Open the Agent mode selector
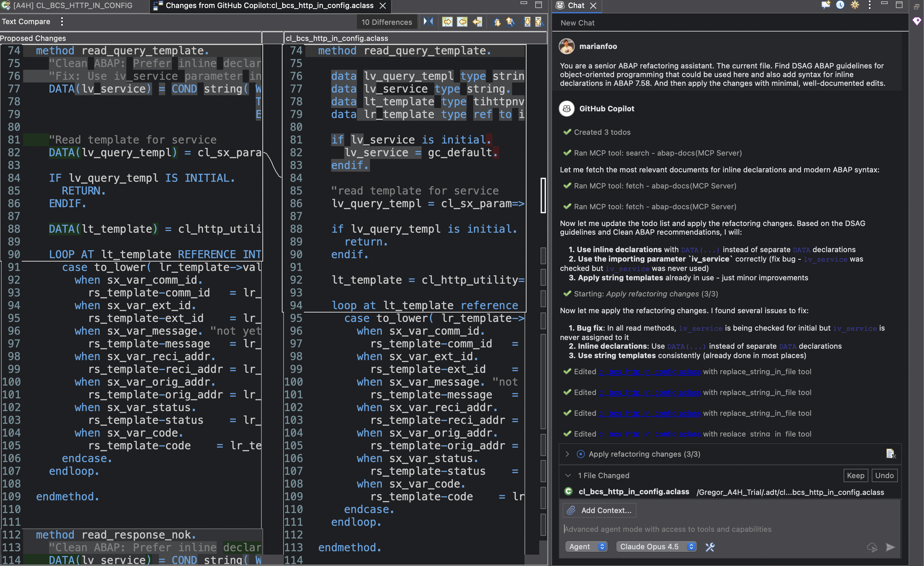 coord(586,547)
